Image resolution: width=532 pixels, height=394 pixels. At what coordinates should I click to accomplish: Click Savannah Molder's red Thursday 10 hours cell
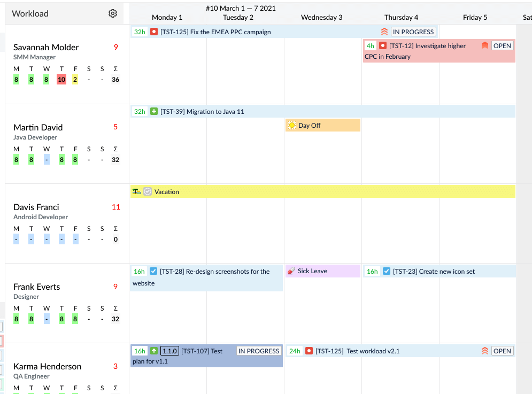click(x=61, y=80)
